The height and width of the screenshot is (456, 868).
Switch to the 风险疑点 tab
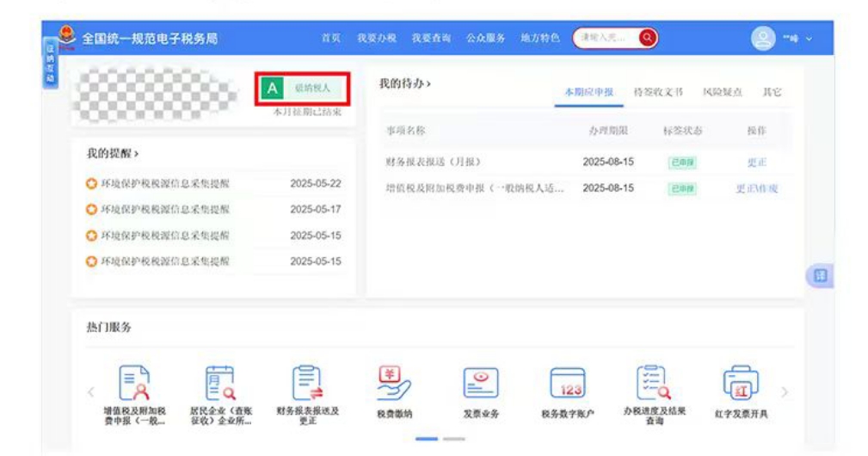coord(722,92)
